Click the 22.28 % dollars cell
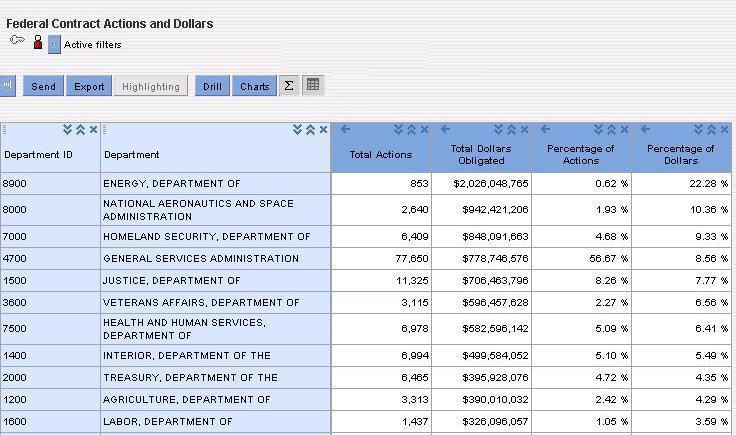The image size is (736, 435). [x=682, y=183]
